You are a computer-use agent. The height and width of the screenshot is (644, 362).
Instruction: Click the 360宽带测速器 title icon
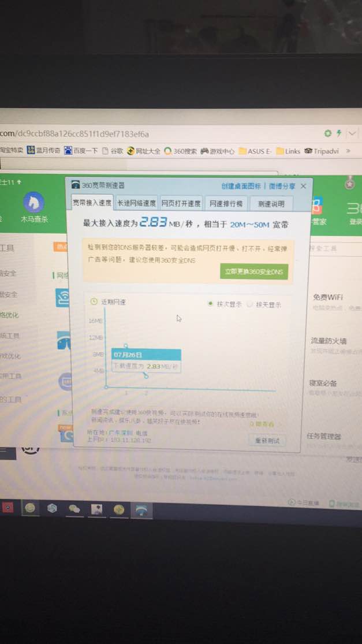[76, 185]
